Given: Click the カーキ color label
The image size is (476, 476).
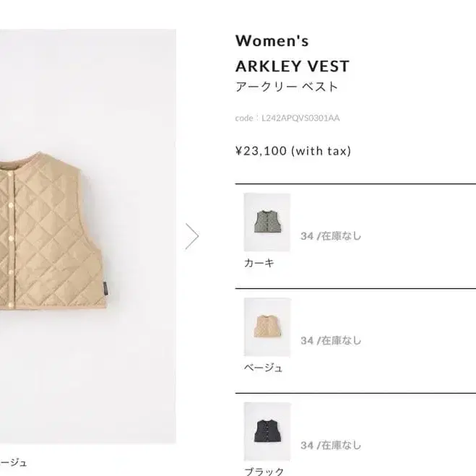Looking at the screenshot, I should pyautogui.click(x=259, y=264).
